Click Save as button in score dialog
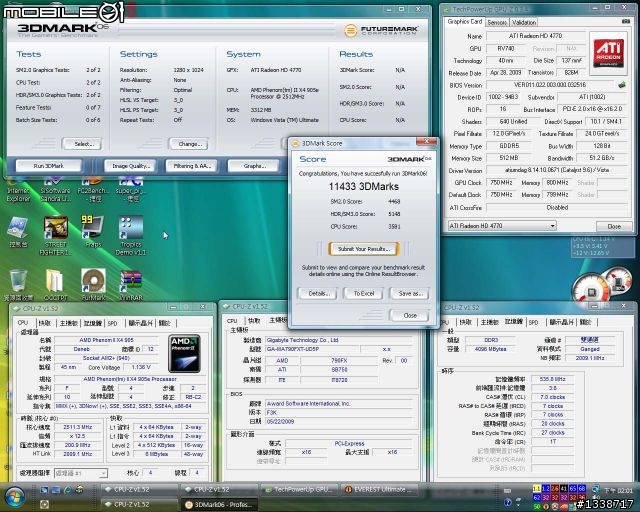Viewport: 640px width, 512px height. point(410,293)
